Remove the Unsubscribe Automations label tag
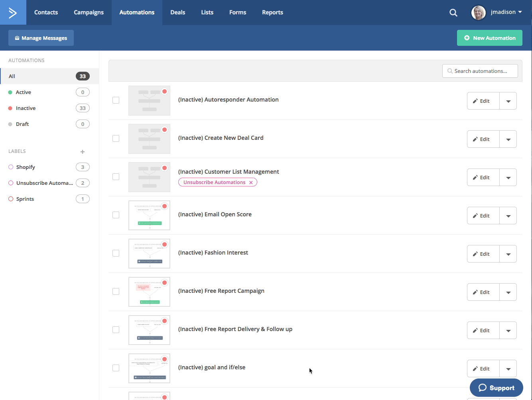 pyautogui.click(x=251, y=182)
